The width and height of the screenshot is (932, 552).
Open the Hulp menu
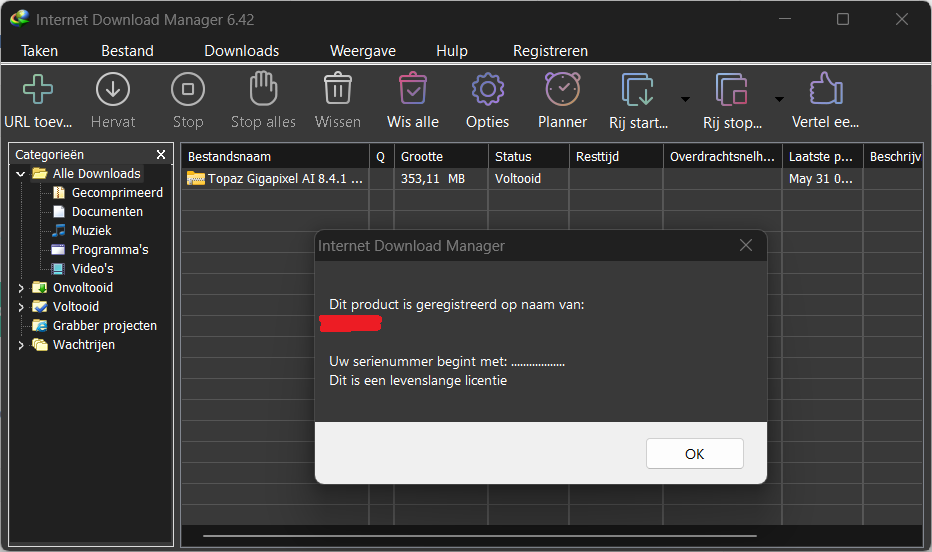tap(452, 51)
